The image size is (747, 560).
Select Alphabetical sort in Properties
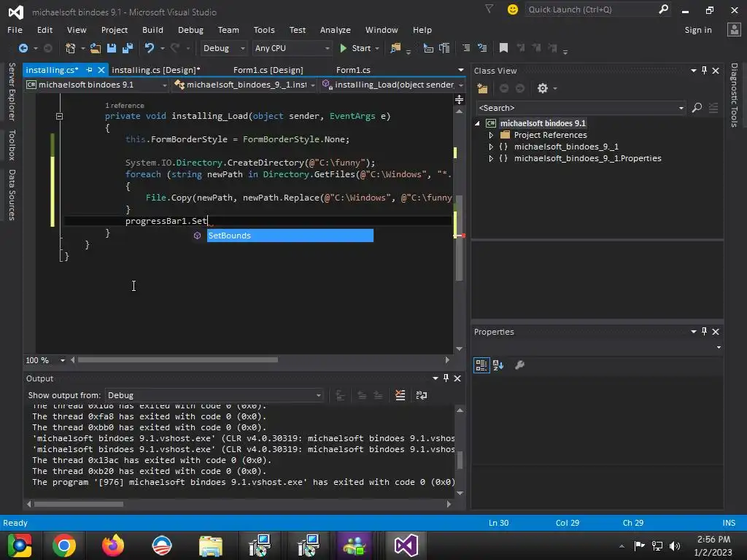(x=498, y=365)
